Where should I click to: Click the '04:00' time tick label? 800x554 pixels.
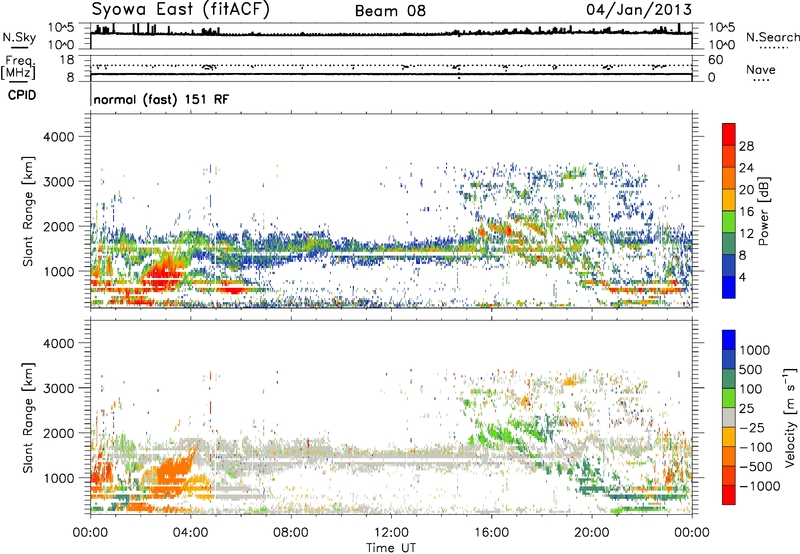tap(190, 533)
